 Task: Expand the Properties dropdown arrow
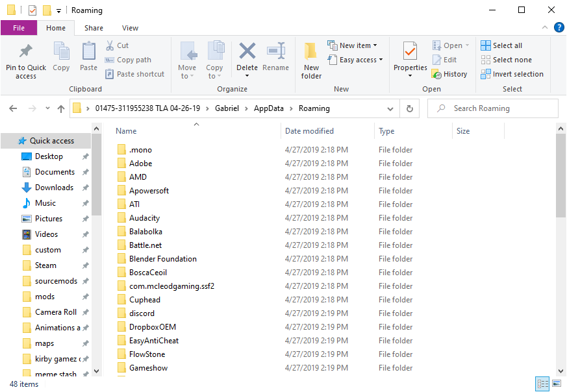[x=410, y=76]
